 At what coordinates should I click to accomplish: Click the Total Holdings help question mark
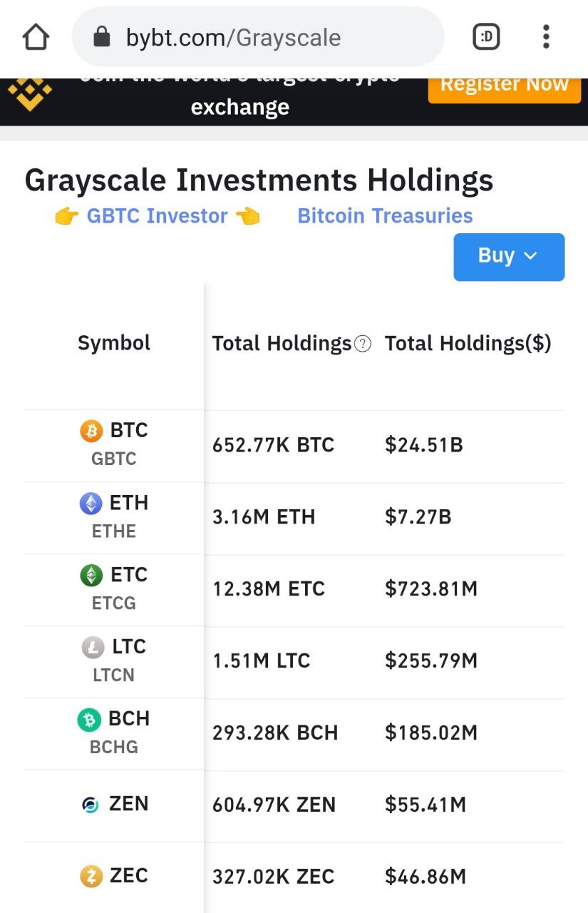point(363,345)
